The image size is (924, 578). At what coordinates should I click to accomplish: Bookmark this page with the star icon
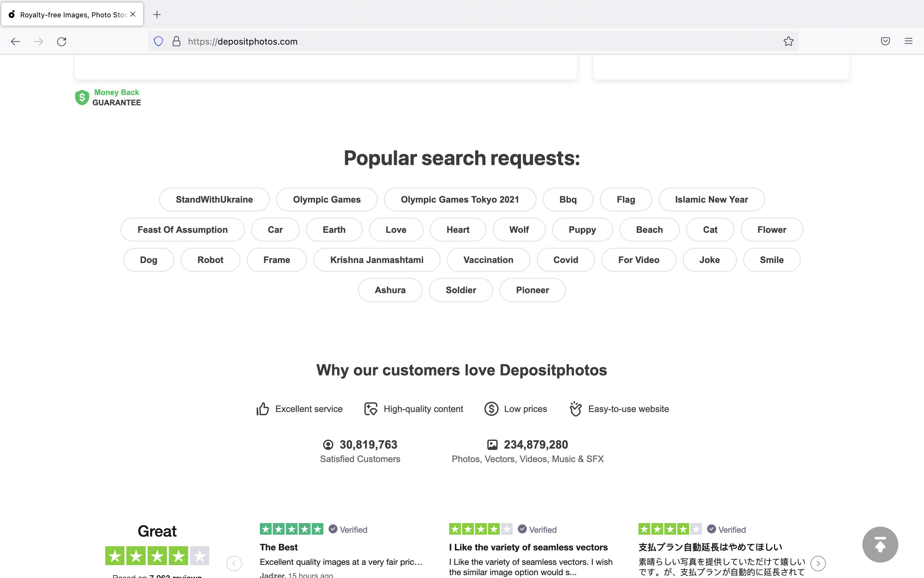coord(789,41)
